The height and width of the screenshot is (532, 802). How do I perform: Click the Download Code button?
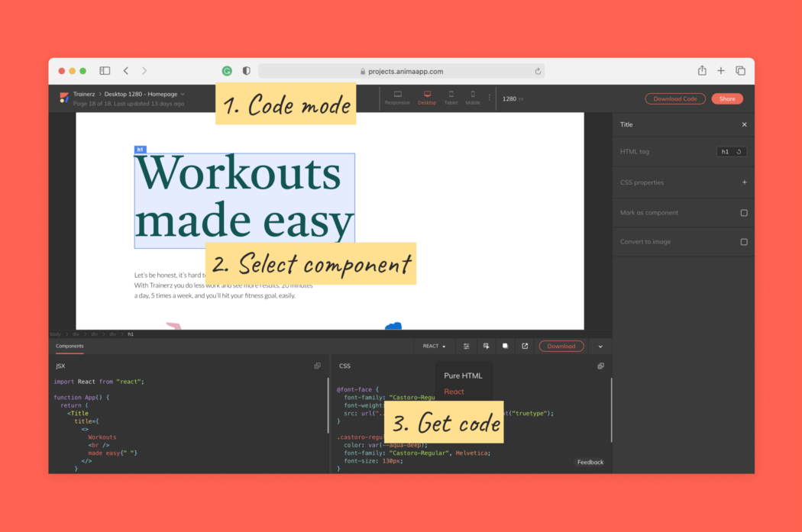click(x=675, y=98)
